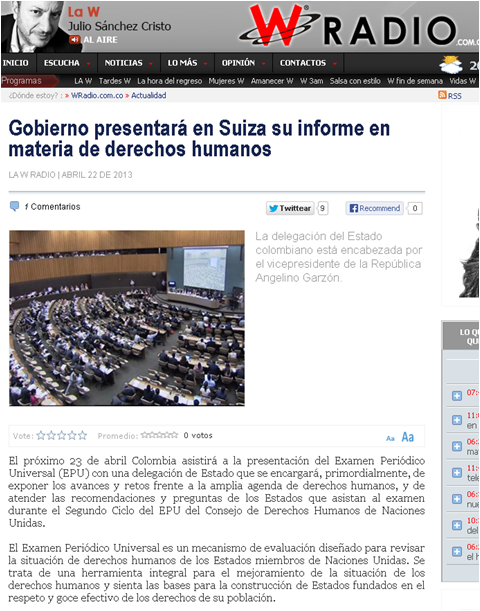Select the LA W program

coord(83,81)
